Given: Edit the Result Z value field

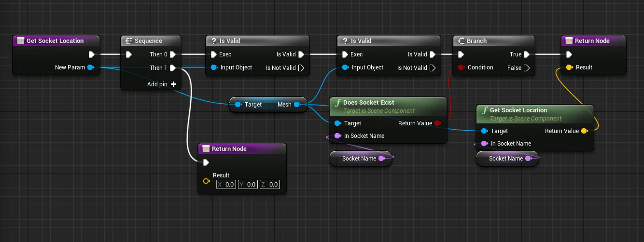Looking at the screenshot, I should [270, 185].
